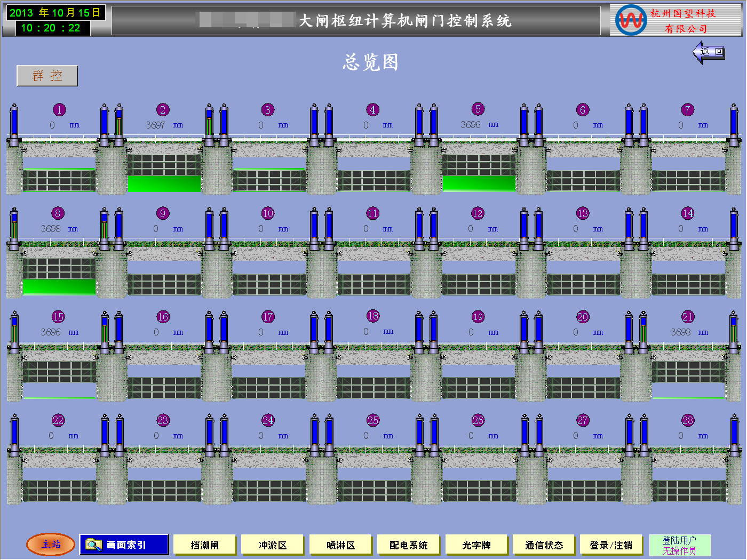Show the 配电系统 power distribution page
747x560 pixels.
coord(409,545)
